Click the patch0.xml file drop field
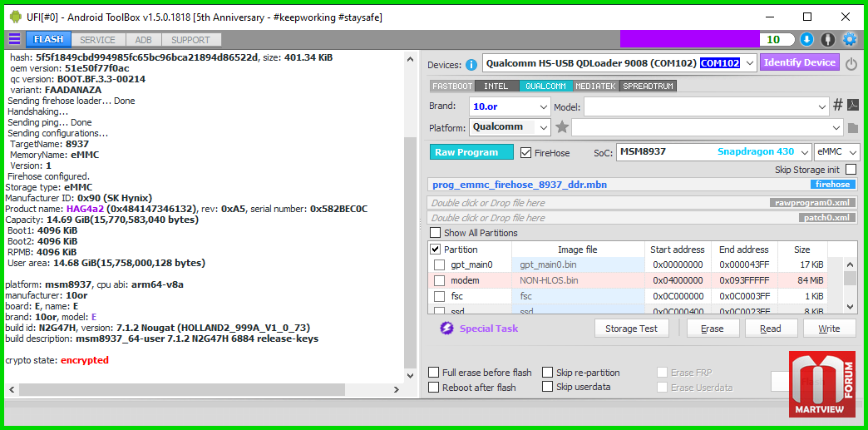Screen dimensions: 868x430 [x=644, y=218]
